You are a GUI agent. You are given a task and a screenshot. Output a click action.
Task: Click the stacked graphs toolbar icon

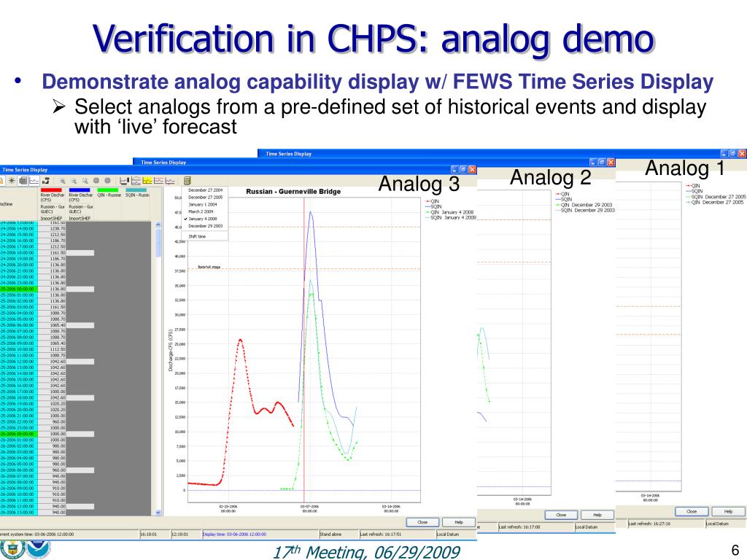click(x=136, y=181)
